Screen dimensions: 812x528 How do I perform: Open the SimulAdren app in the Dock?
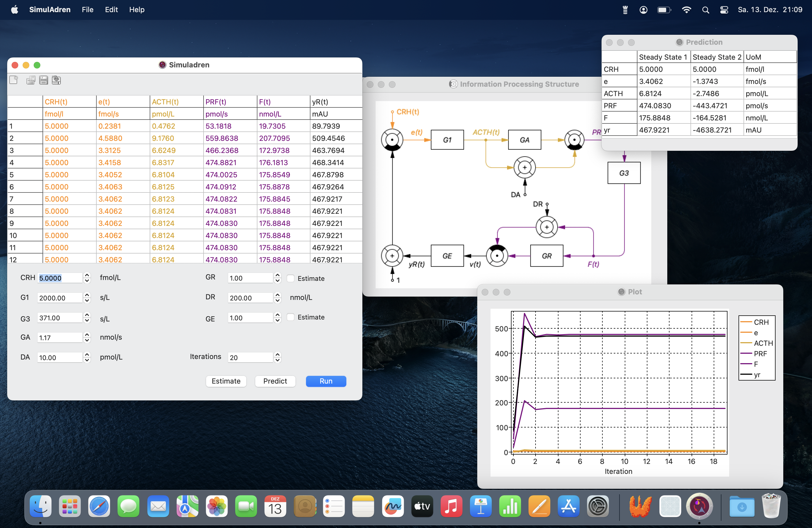click(x=699, y=506)
